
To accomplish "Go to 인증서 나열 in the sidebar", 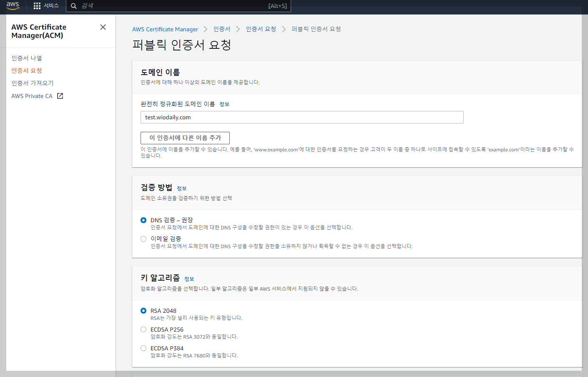I will [27, 58].
